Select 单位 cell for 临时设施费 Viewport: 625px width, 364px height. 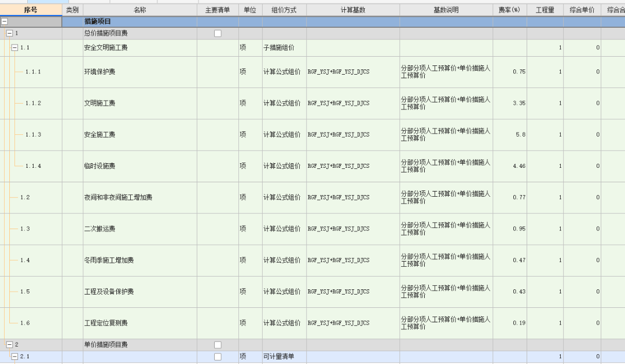251,166
